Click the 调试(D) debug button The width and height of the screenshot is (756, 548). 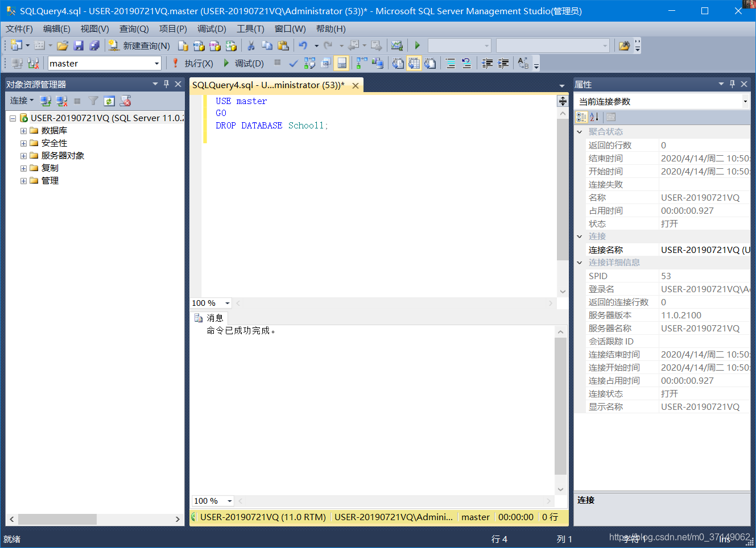(x=243, y=63)
